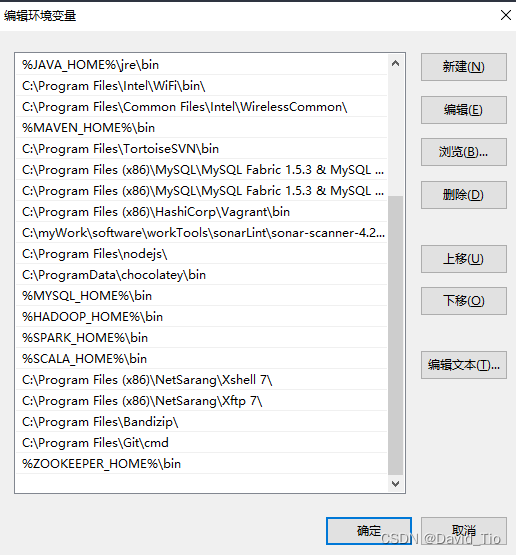Image resolution: width=516 pixels, height=555 pixels.
Task: Select the NetSarang\Xftp 7\ path entry
Action: click(201, 401)
